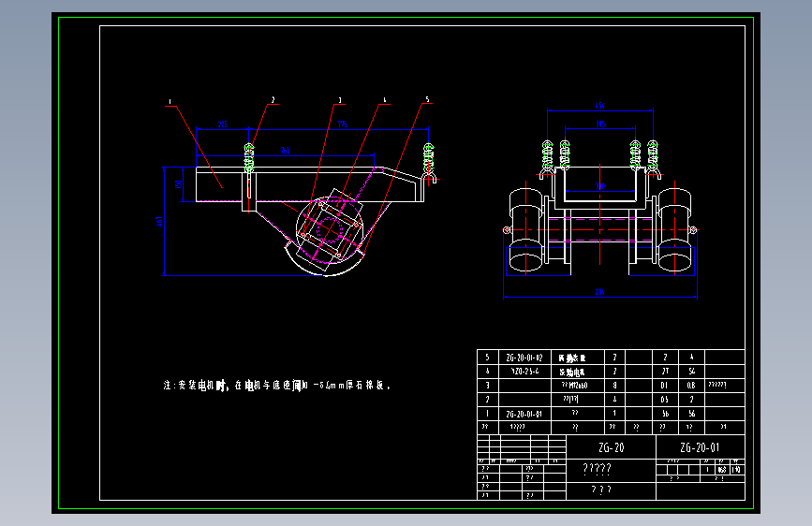This screenshot has height=526, width=812.
Task: Select the right-end spring in the side view
Action: (x=428, y=159)
